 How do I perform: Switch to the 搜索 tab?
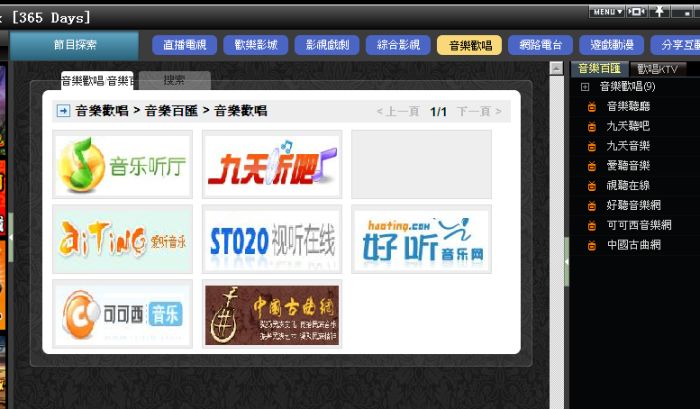point(175,80)
